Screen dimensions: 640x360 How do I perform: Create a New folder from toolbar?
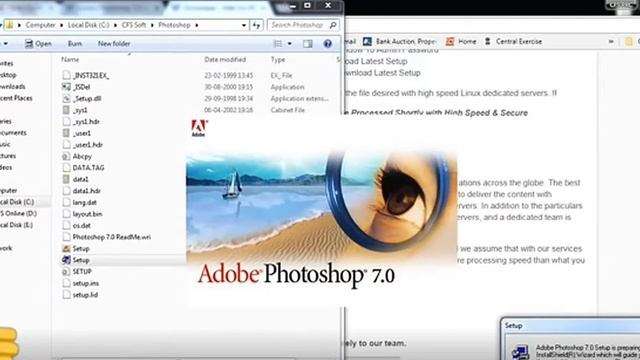[114, 44]
